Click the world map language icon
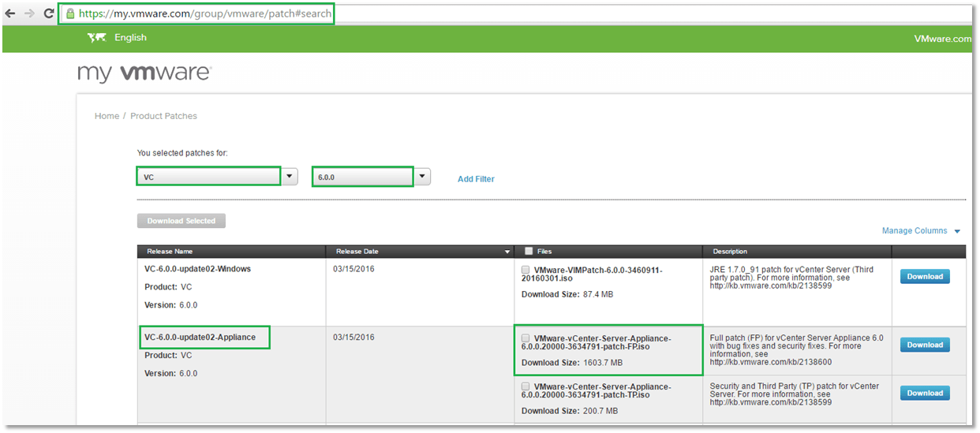 (x=96, y=38)
